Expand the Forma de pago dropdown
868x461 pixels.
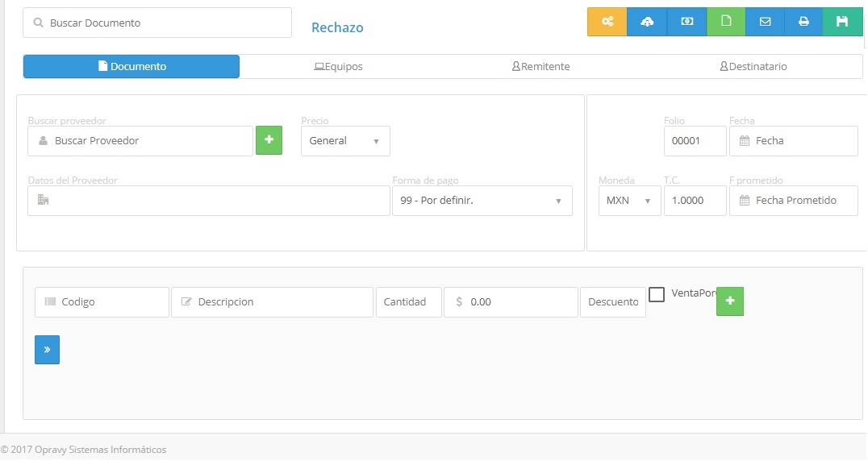pos(482,201)
